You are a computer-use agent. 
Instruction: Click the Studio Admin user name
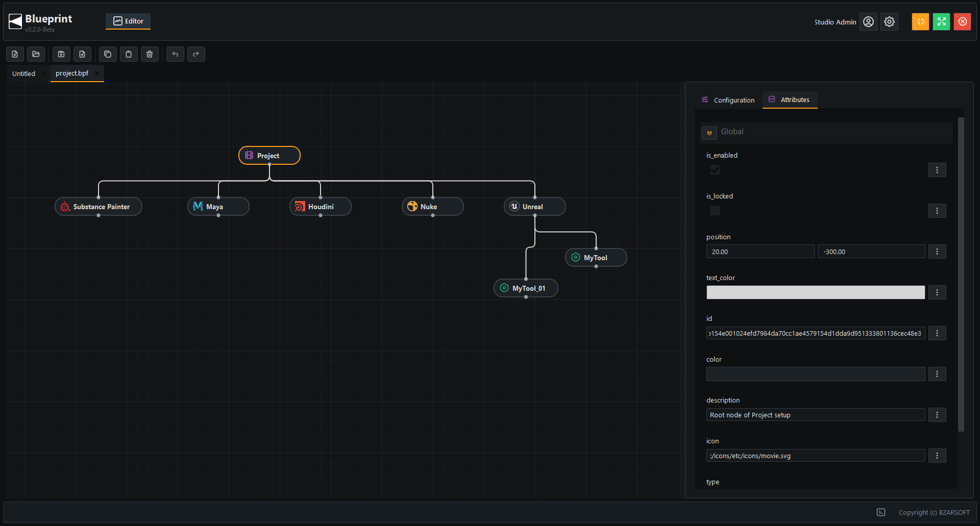tap(835, 22)
